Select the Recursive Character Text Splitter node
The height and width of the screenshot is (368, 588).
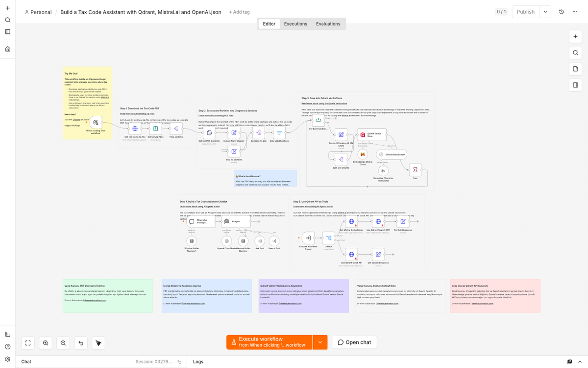[x=383, y=171]
